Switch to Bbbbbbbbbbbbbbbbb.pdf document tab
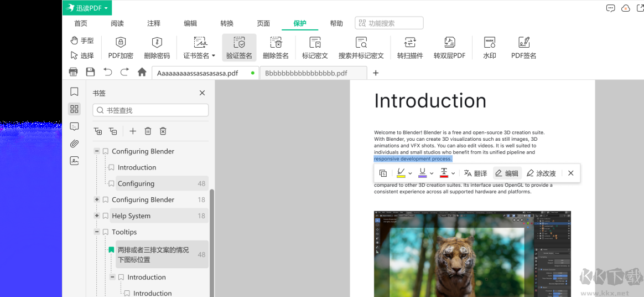The height and width of the screenshot is (297, 644). pos(313,73)
